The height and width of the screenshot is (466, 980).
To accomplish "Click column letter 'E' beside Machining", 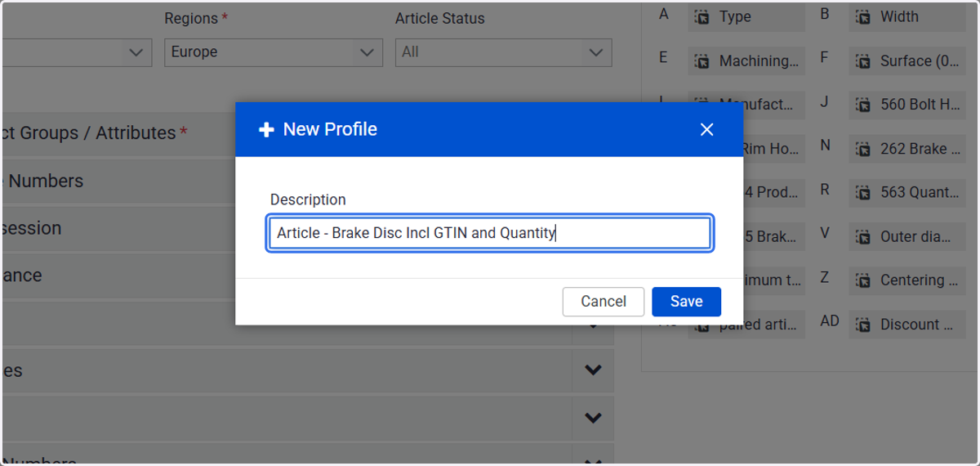I will (663, 57).
